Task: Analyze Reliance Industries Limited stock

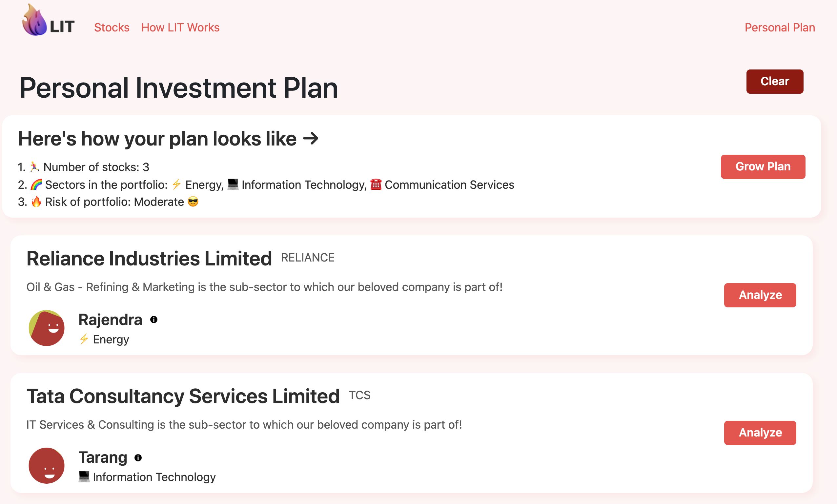Action: pyautogui.click(x=760, y=295)
